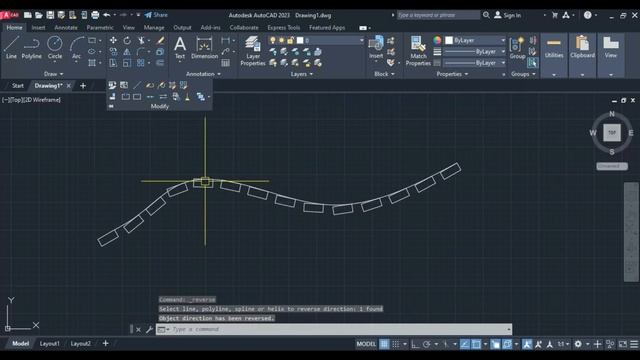The image size is (640, 360).
Task: Click Sign In
Action: click(508, 15)
